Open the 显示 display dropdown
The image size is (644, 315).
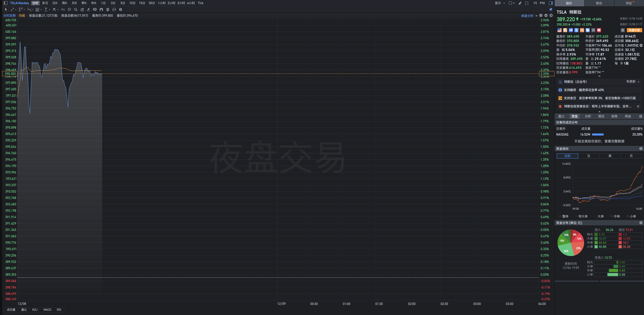pos(500,3)
